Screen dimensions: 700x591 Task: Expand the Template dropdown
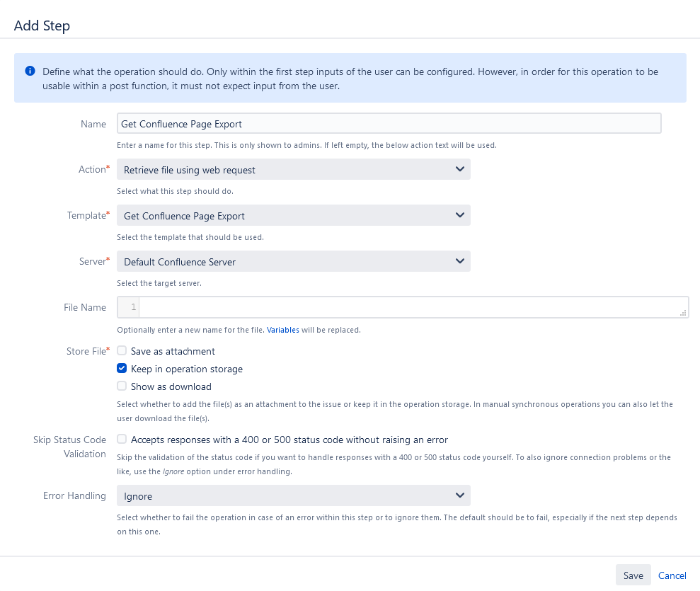293,216
